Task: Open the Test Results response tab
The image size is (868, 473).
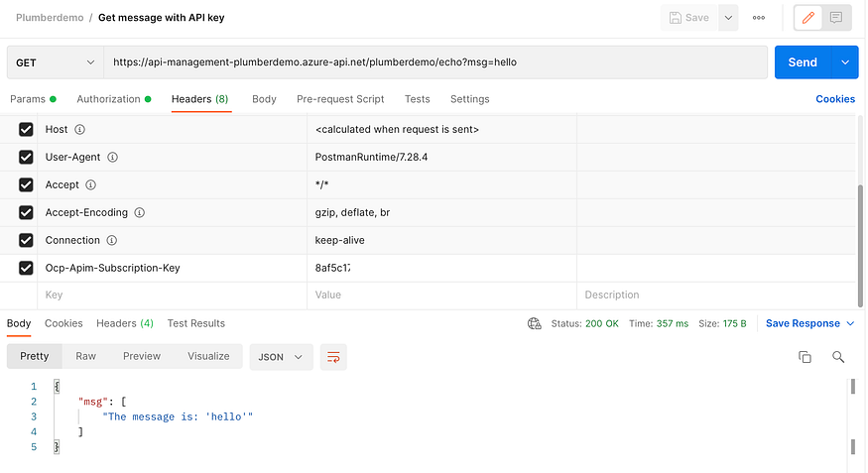Action: coord(196,323)
